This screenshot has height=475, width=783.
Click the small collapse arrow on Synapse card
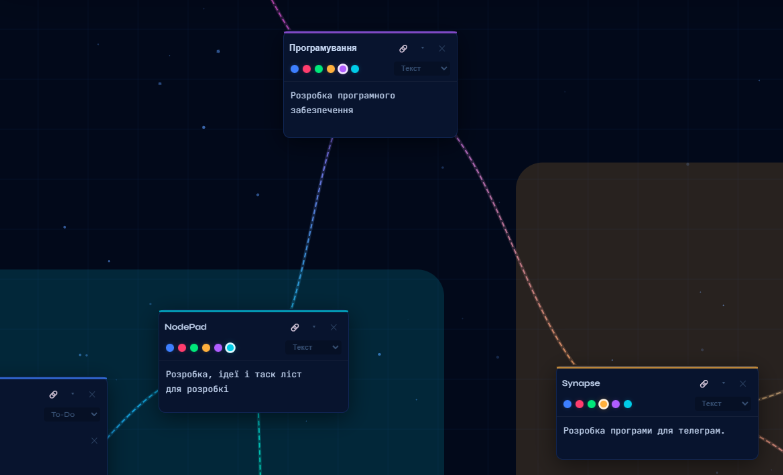point(723,383)
